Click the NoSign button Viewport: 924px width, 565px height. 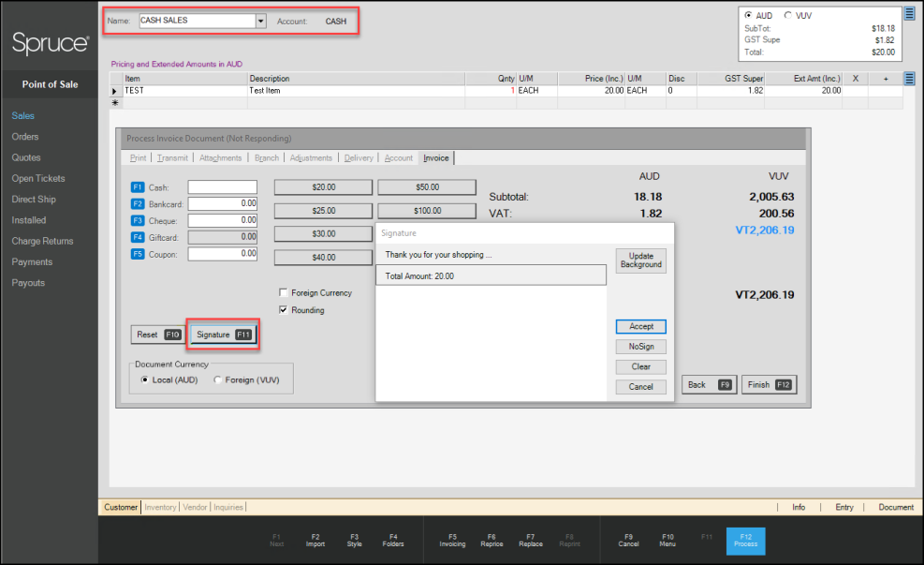click(641, 346)
